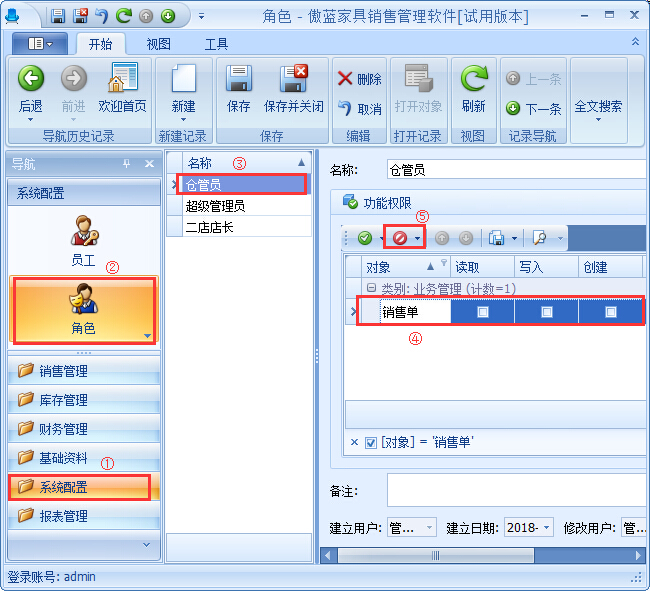Click the 刷新 refresh icon
Viewport: 650px width, 591px height.
[x=473, y=78]
